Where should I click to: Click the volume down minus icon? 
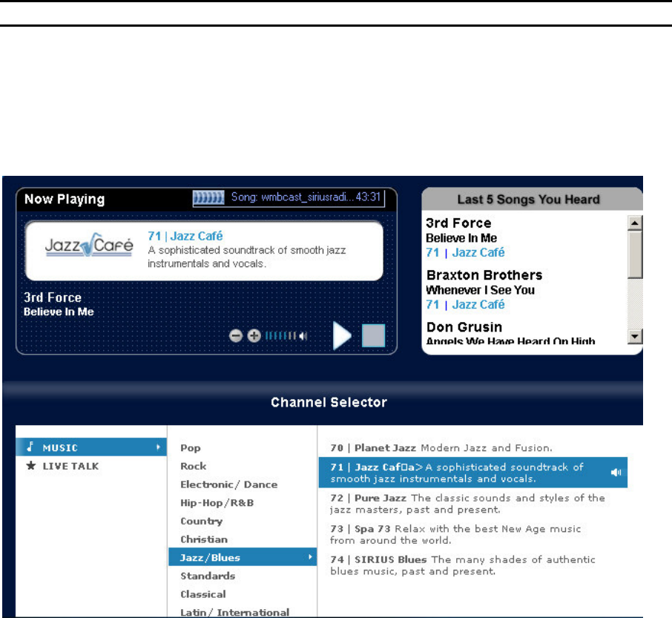pos(236,335)
